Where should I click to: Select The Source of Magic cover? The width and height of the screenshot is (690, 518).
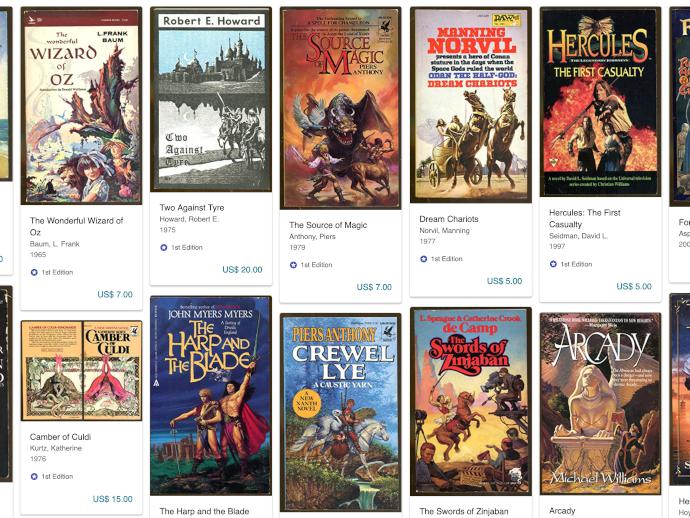[341, 108]
